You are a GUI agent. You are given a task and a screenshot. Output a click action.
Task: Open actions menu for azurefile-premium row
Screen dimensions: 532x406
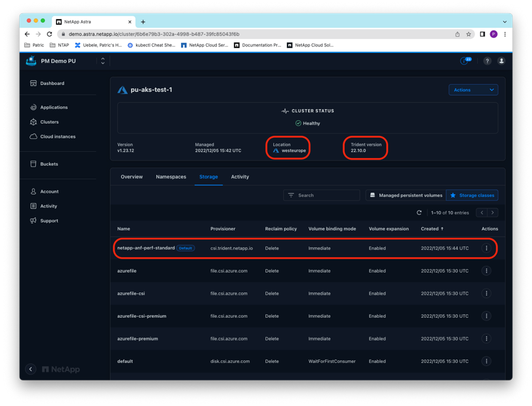pos(486,339)
